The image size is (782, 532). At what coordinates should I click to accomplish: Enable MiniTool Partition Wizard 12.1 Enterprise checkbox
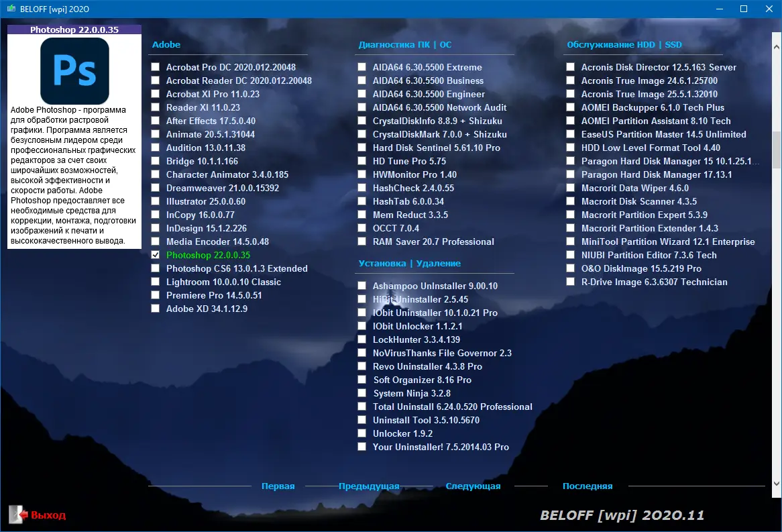(571, 242)
